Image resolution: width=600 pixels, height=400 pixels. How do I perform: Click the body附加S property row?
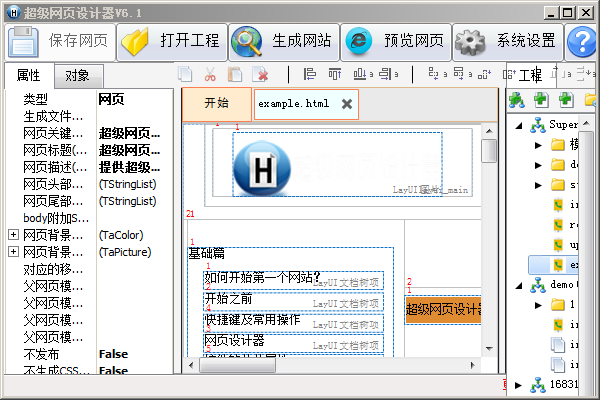coord(89,218)
